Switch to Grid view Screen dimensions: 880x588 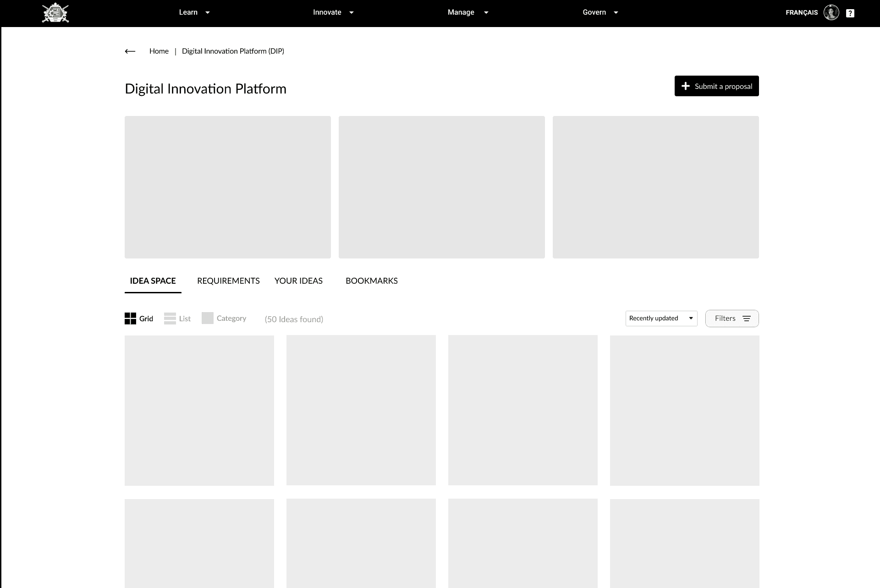tap(139, 319)
